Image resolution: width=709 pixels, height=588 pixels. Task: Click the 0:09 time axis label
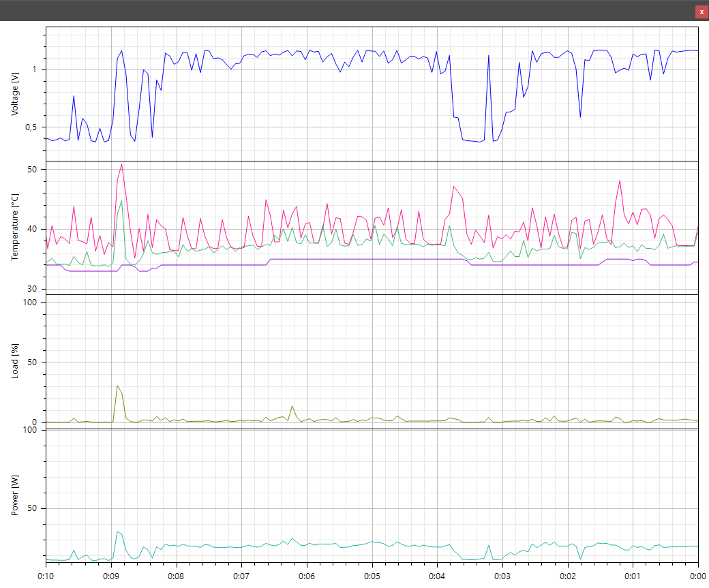tap(111, 576)
